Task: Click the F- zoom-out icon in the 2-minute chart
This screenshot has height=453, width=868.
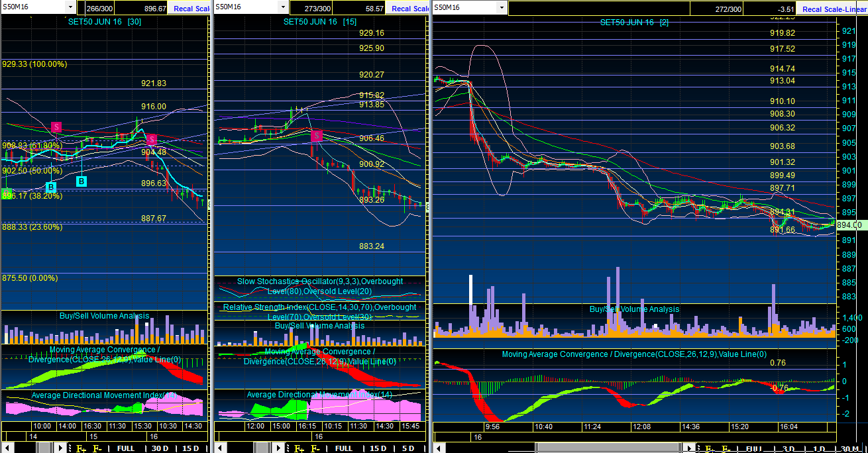Action: 726,448
